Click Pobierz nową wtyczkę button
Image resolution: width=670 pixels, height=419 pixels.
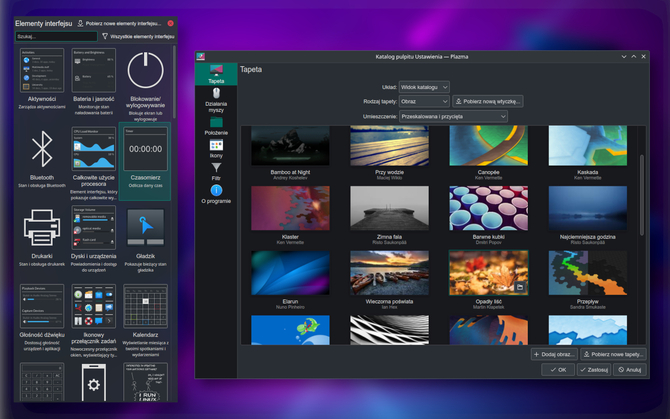pos(488,102)
